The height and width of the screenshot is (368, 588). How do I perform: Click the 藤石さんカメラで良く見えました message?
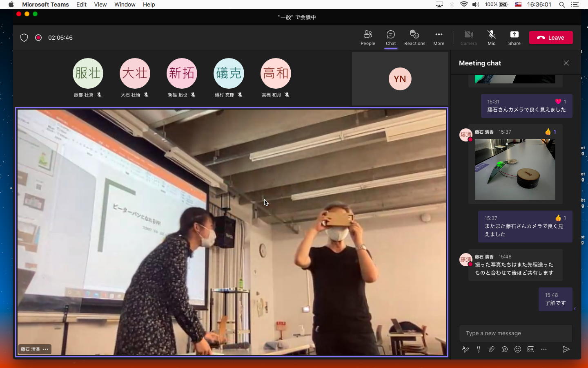[x=526, y=110]
